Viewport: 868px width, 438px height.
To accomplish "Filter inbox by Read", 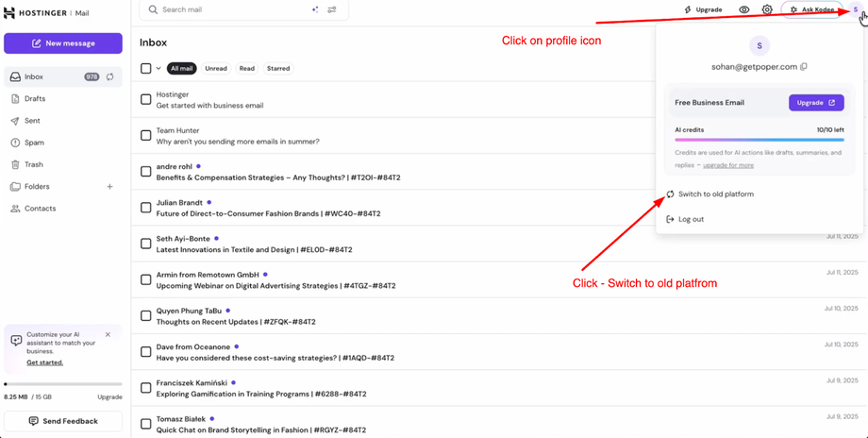I will 247,69.
